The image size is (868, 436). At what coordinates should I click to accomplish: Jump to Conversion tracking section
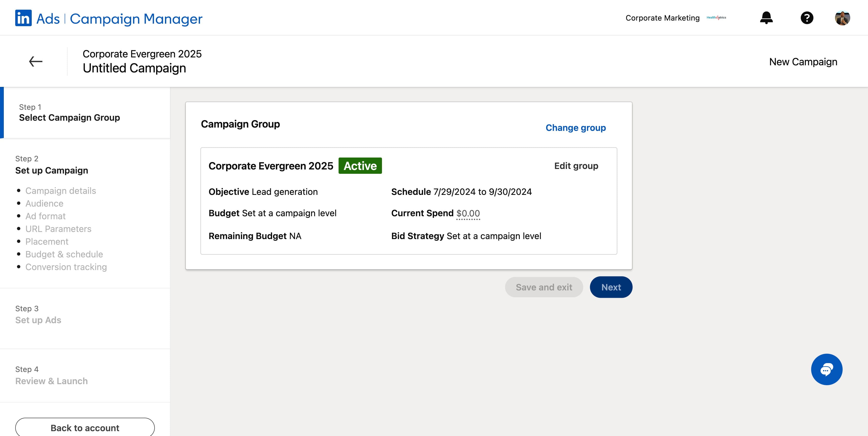[66, 267]
